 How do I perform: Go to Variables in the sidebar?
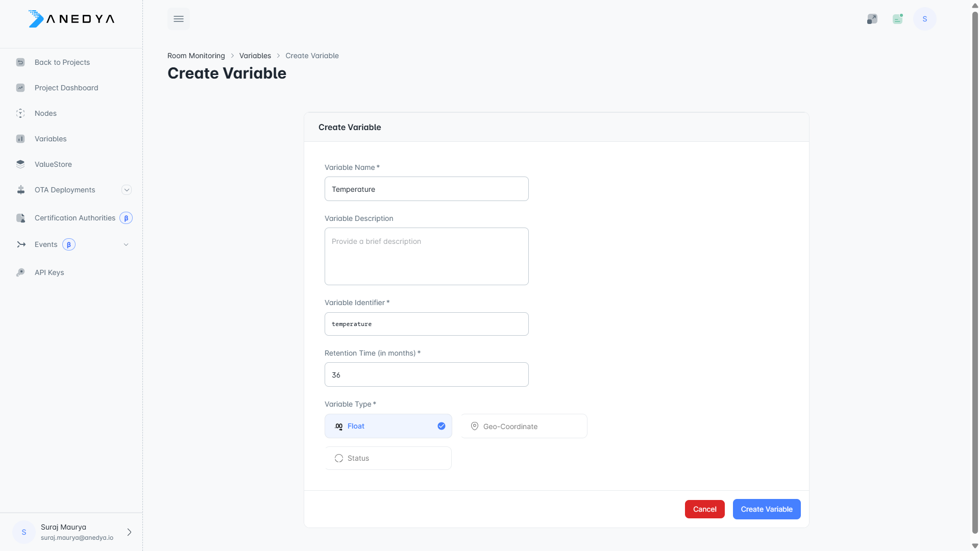51,139
